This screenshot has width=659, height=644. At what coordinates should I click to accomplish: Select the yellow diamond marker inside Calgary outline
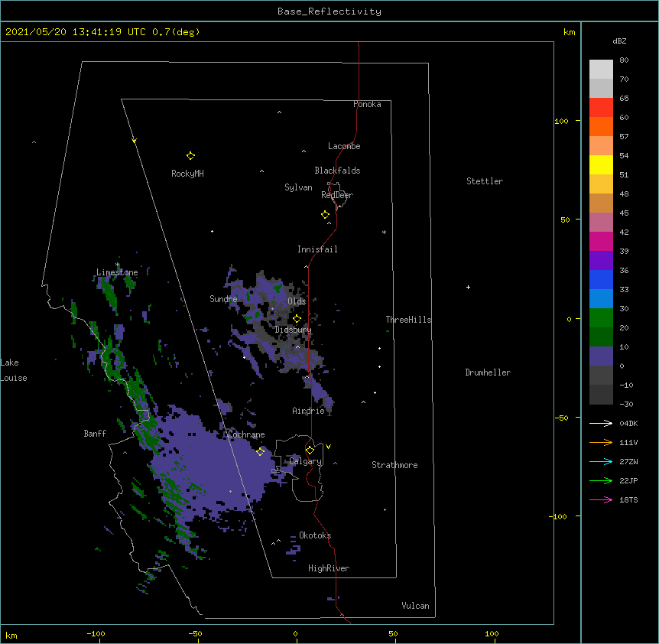[310, 450]
